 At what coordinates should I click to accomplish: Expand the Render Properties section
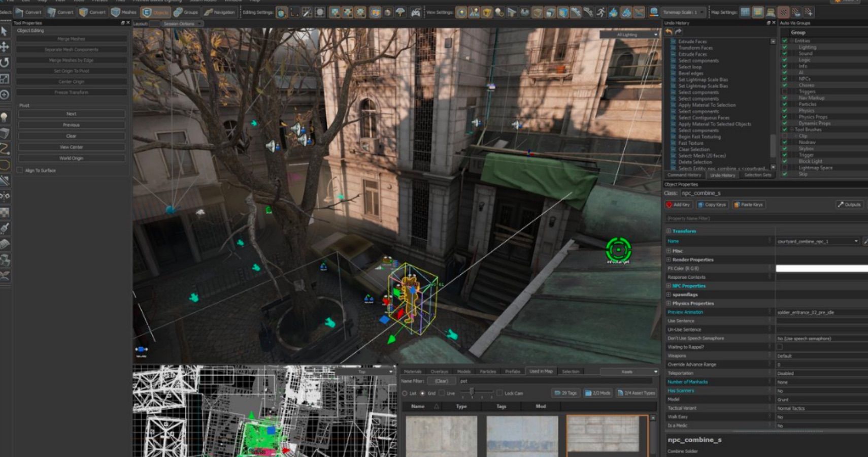[x=669, y=259]
